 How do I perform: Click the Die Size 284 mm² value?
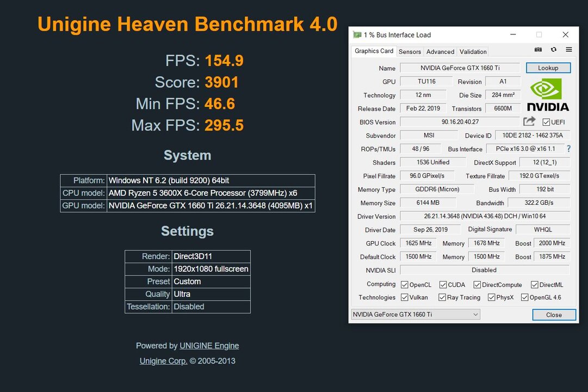(x=503, y=95)
